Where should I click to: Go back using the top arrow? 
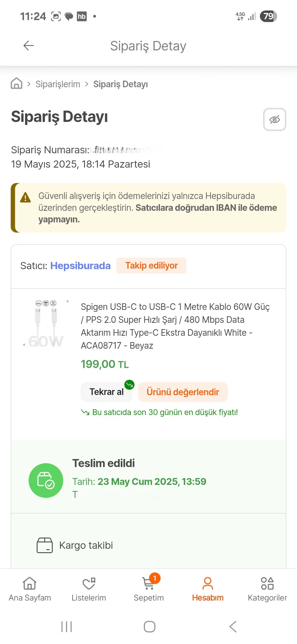(29, 45)
